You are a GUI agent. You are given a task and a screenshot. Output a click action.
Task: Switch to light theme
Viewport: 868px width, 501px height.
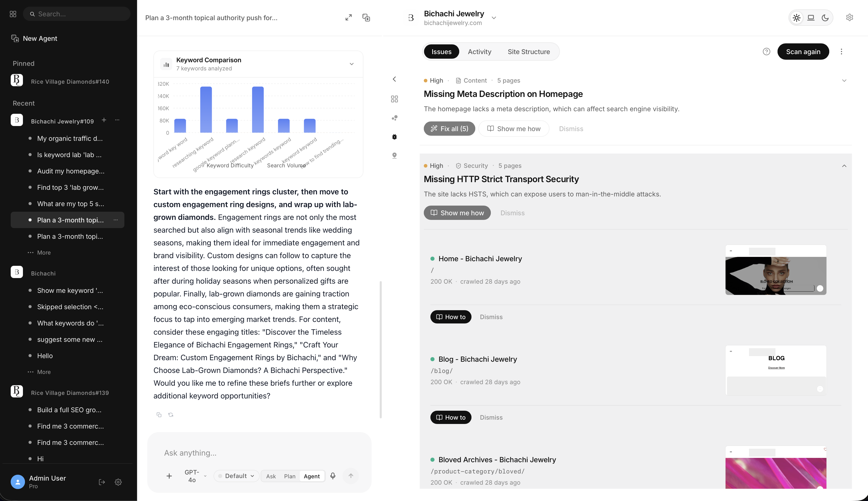coord(796,18)
